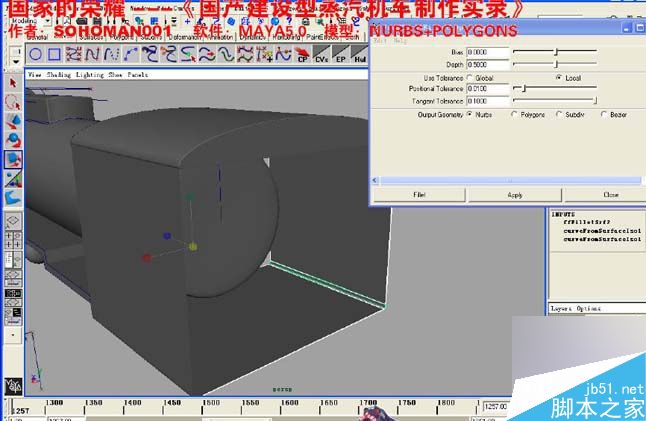
Task: Open the viewport View menu
Action: click(x=35, y=75)
